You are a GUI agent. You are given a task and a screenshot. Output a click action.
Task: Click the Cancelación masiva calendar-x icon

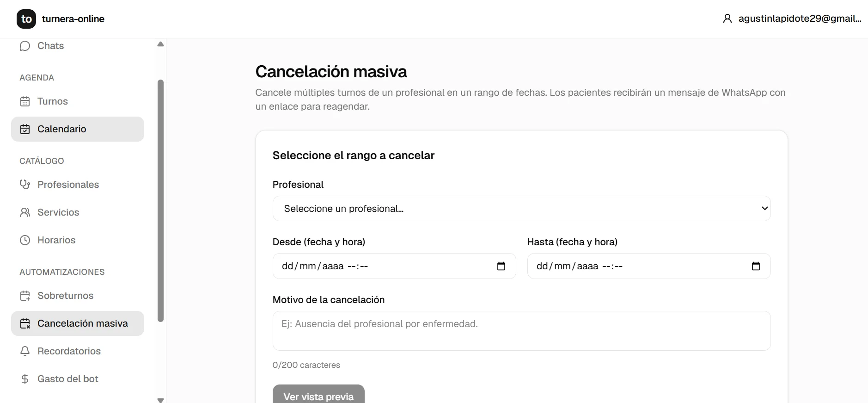click(x=25, y=323)
